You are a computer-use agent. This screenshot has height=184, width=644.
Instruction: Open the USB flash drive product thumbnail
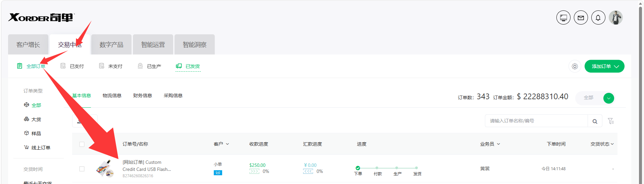105,169
